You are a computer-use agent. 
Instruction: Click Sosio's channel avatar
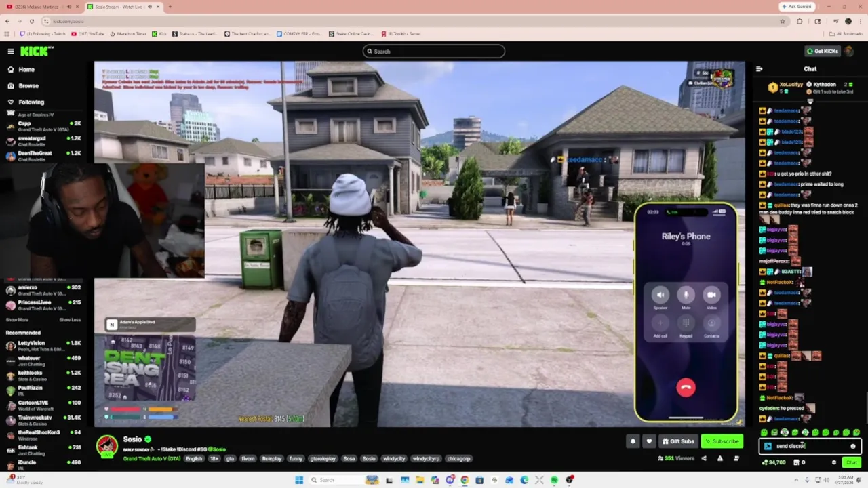(106, 446)
